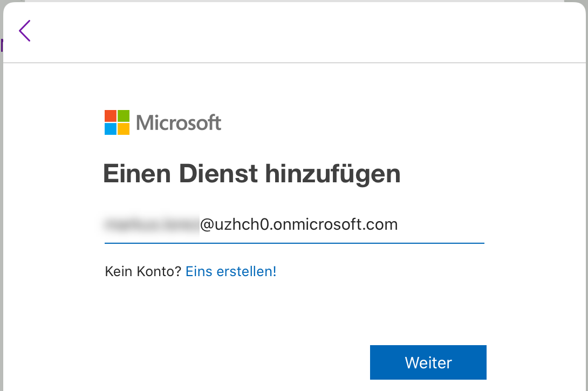588x391 pixels.
Task: Click the blue underline beneath the email field
Action: click(294, 243)
